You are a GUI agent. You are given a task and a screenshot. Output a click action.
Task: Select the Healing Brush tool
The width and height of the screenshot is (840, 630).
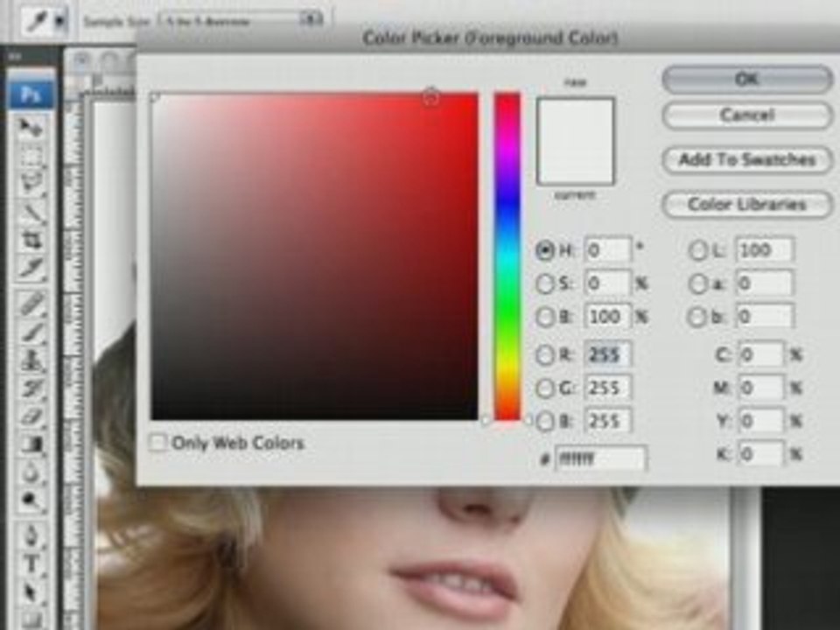[x=31, y=304]
